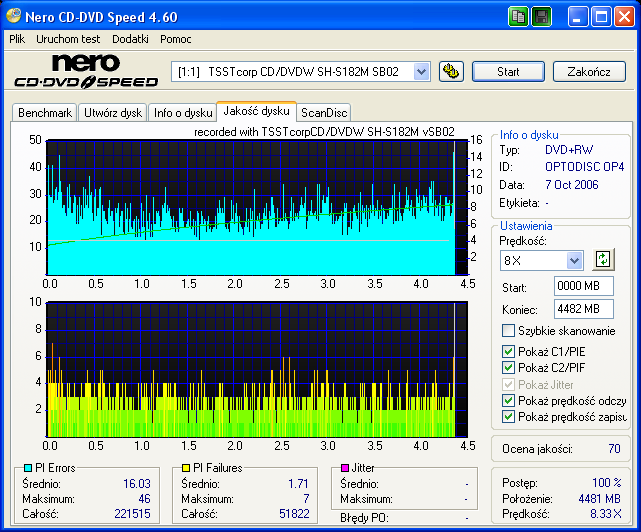Image resolution: width=641 pixels, height=532 pixels.
Task: Click PI Failures Całość value 51822
Action: click(294, 514)
